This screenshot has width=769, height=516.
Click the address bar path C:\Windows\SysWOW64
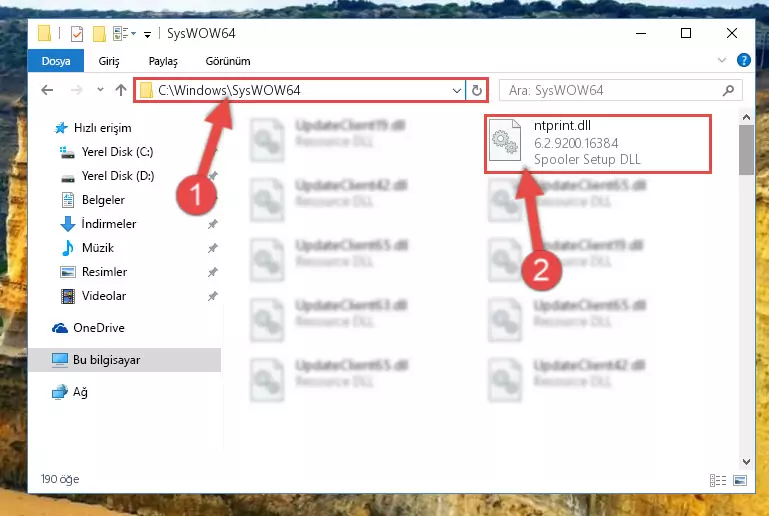click(x=229, y=91)
